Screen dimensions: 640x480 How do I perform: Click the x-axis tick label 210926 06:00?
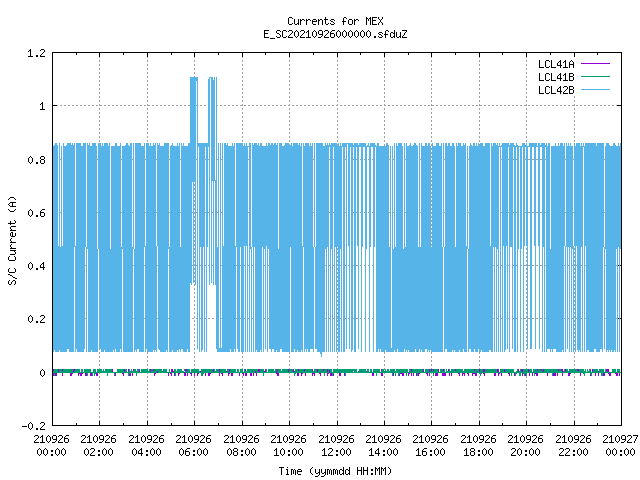coord(193,446)
